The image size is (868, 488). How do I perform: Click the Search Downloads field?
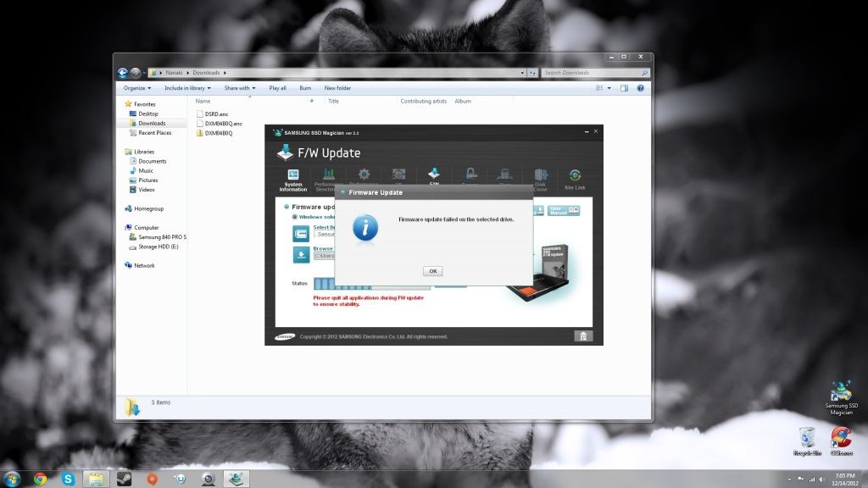pyautogui.click(x=595, y=73)
